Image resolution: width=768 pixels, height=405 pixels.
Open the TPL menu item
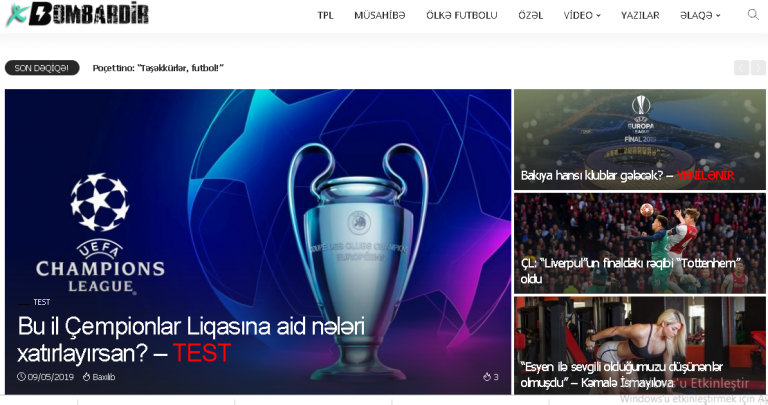click(325, 15)
